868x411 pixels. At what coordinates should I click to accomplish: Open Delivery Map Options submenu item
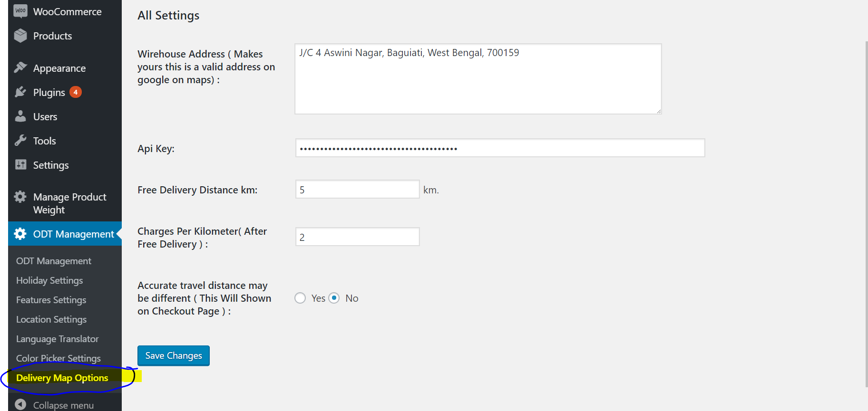[x=62, y=378]
